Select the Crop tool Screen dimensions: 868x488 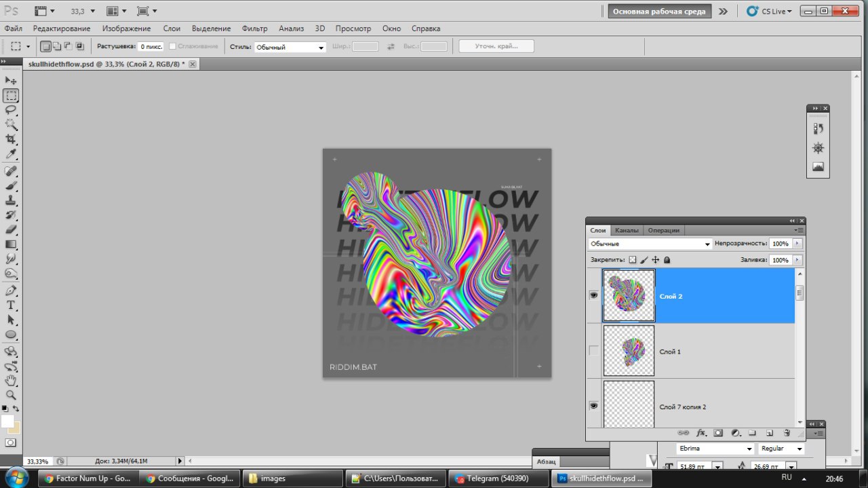click(x=11, y=139)
